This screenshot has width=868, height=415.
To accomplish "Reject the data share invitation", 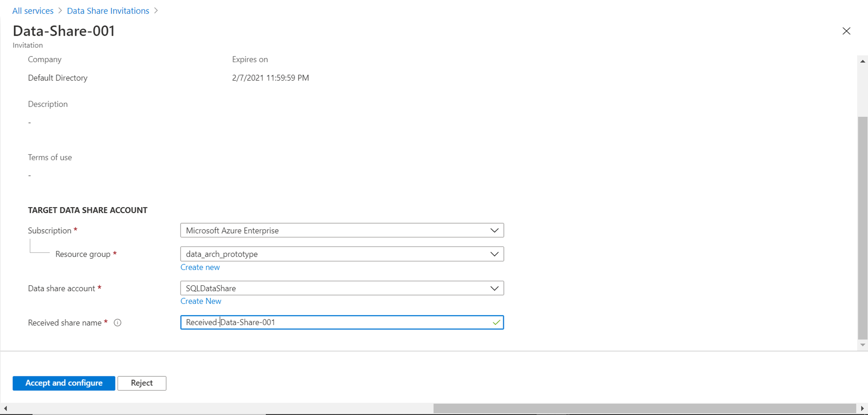I will point(142,383).
